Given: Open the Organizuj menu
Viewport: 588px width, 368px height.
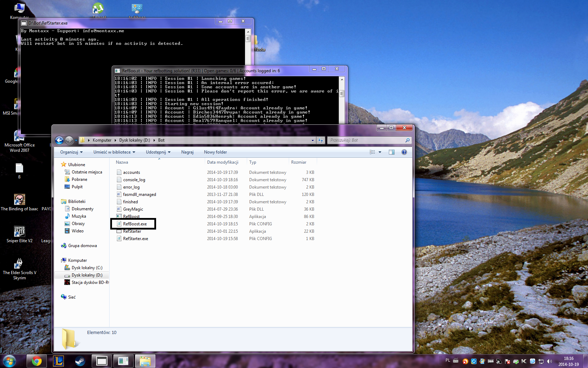Looking at the screenshot, I should pyautogui.click(x=71, y=152).
